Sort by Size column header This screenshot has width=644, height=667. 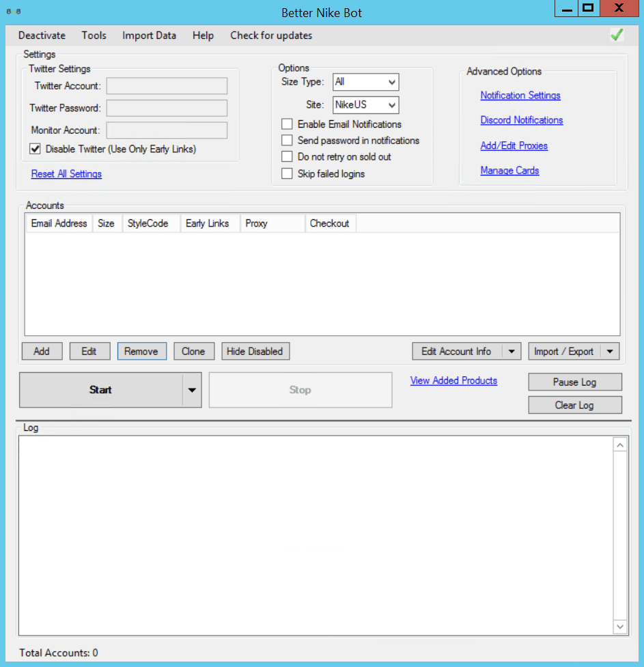(x=107, y=223)
